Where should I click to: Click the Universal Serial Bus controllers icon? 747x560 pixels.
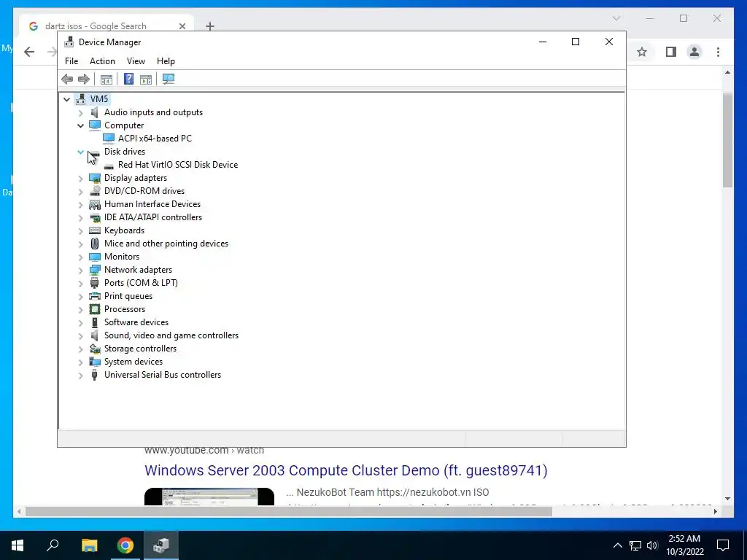tap(95, 375)
